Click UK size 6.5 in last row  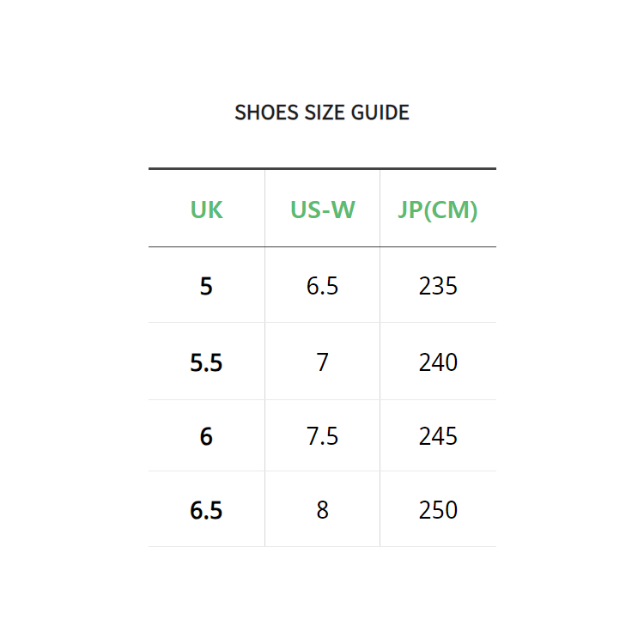click(206, 510)
